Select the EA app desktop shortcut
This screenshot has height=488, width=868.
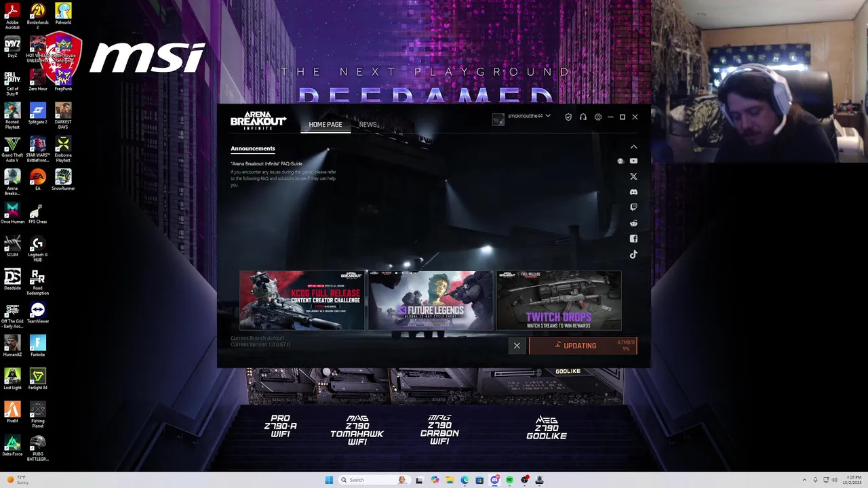(38, 180)
